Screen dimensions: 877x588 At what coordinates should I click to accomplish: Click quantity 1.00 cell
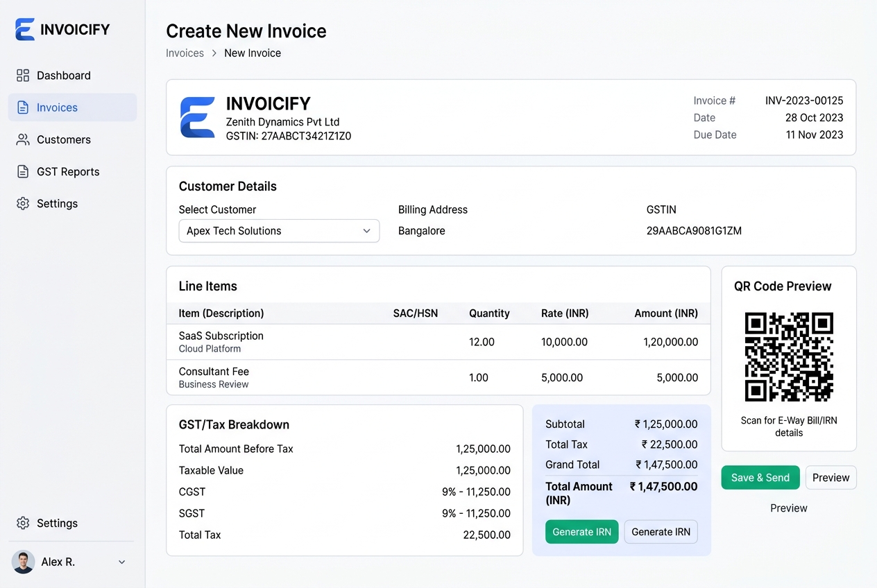[479, 378]
